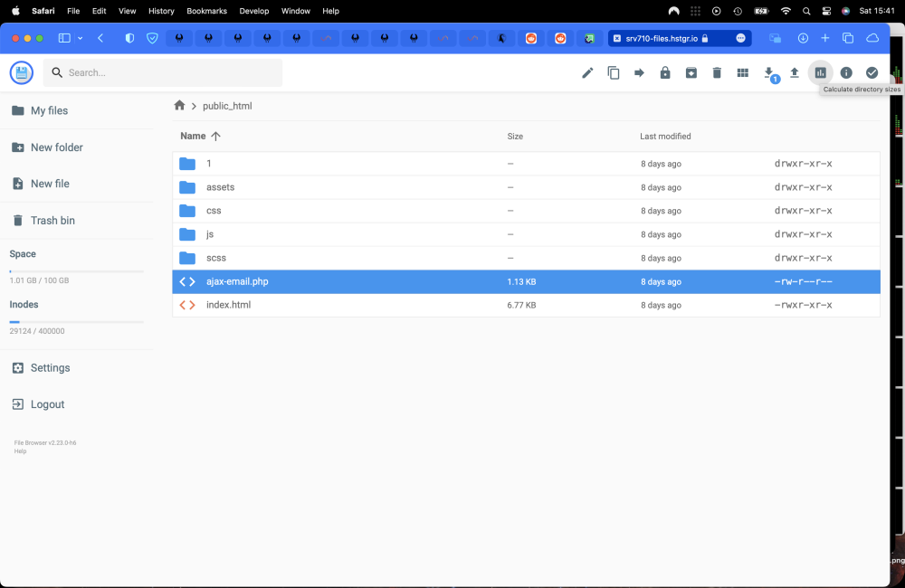905x588 pixels.
Task: Sort by Last modified column header
Action: [x=665, y=137]
